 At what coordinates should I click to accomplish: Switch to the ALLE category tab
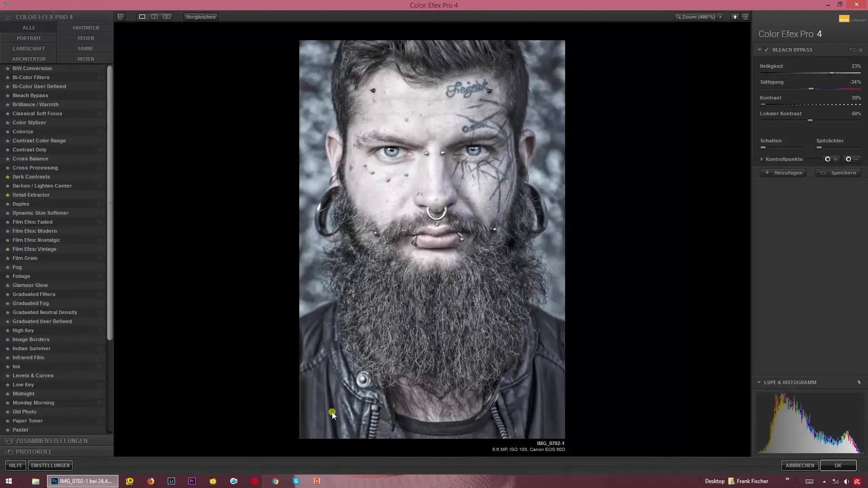tap(28, 28)
